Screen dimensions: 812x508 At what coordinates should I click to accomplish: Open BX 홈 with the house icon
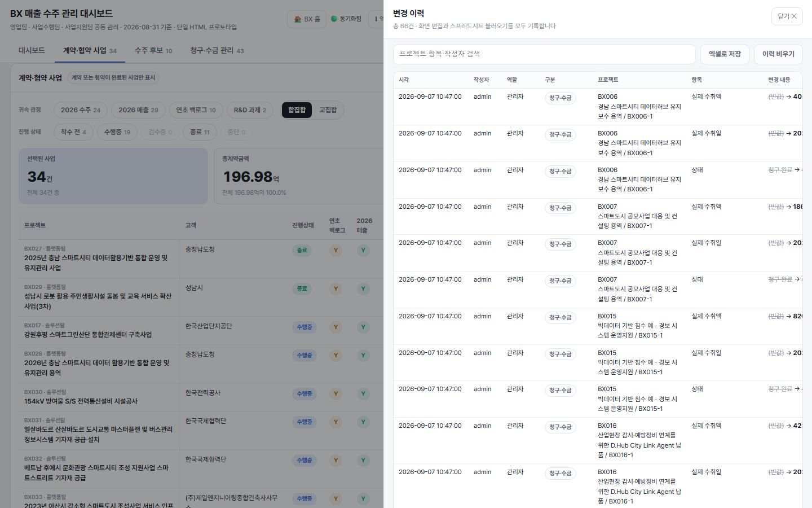[307, 19]
